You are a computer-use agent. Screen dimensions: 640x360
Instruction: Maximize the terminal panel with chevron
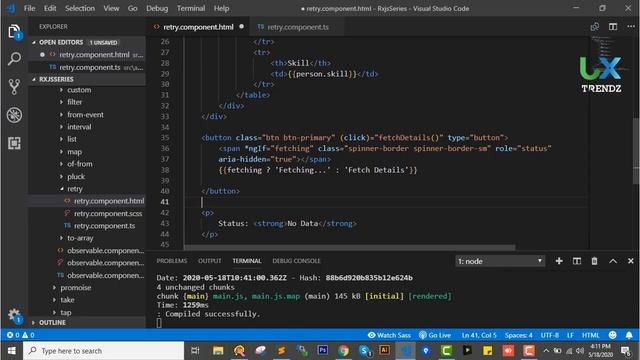click(613, 261)
